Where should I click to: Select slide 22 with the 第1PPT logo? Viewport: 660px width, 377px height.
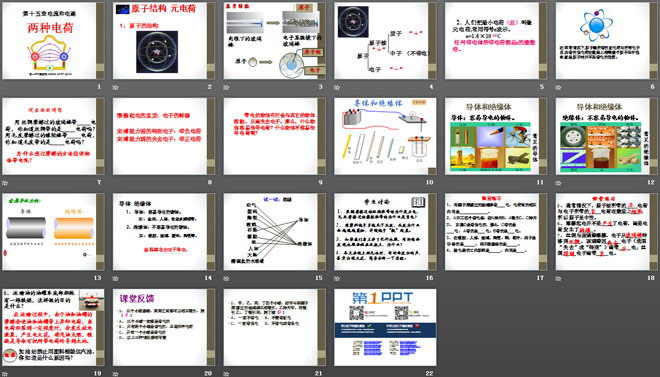[x=386, y=327]
